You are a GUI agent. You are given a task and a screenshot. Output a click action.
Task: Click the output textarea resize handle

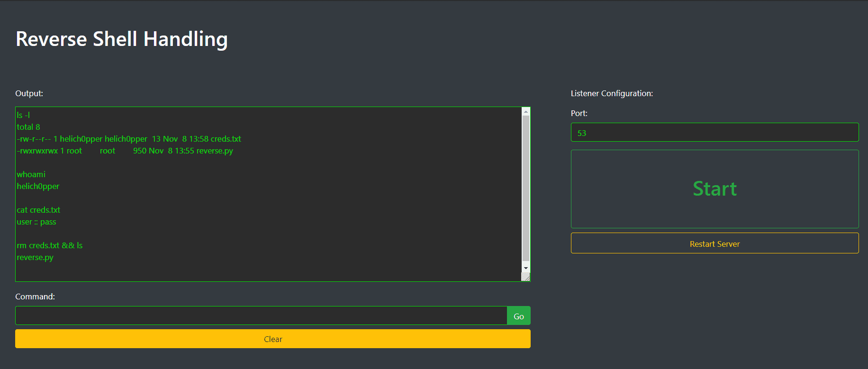coord(525,277)
